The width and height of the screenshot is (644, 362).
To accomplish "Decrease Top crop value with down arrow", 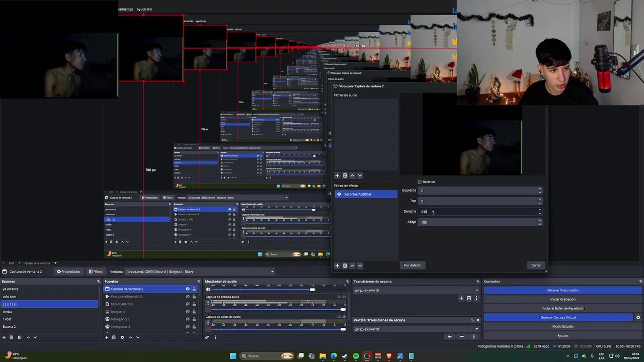I will pos(540,203).
